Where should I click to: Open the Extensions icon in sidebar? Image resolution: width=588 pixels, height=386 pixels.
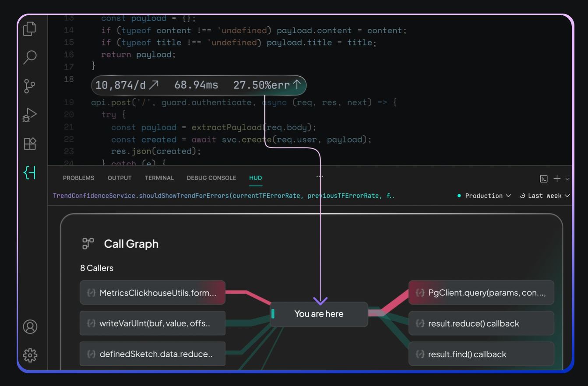[30, 144]
